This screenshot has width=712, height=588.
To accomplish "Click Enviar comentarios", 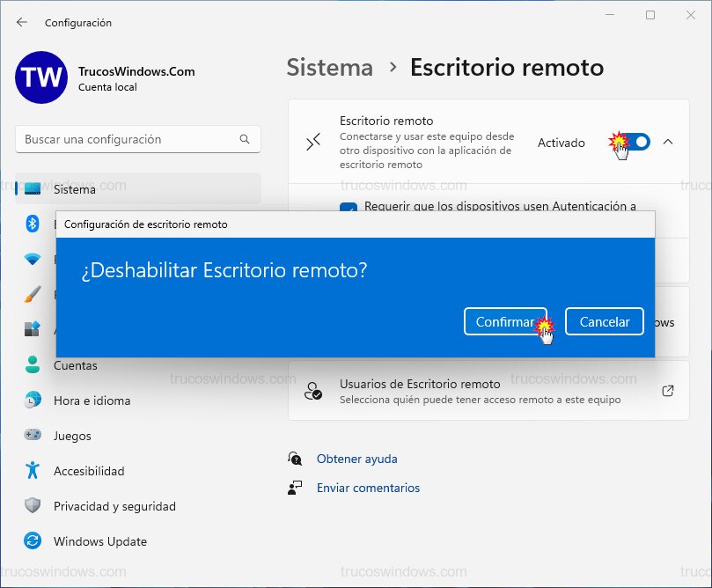I will point(371,487).
